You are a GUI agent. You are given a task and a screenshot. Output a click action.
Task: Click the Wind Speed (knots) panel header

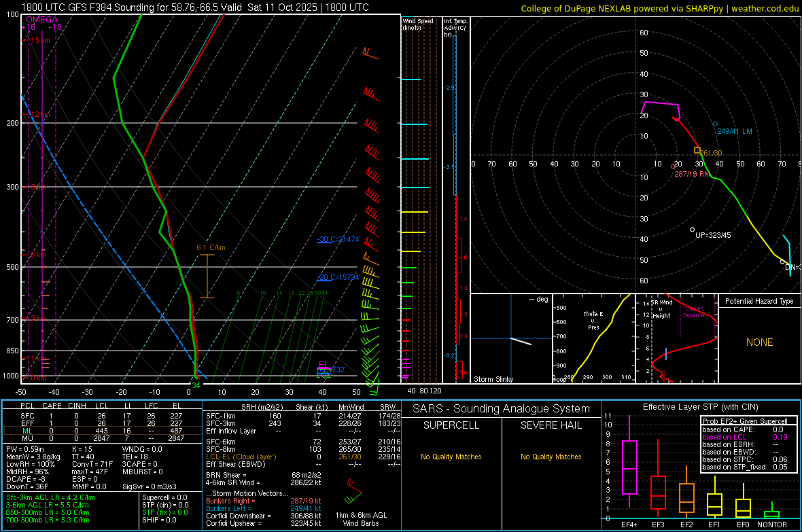(418, 24)
